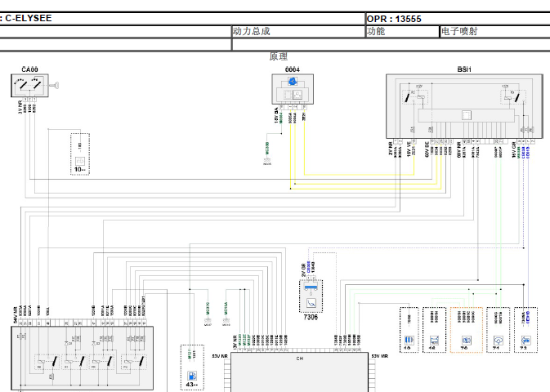
Task: Click the 7306 component label
Action: click(311, 317)
